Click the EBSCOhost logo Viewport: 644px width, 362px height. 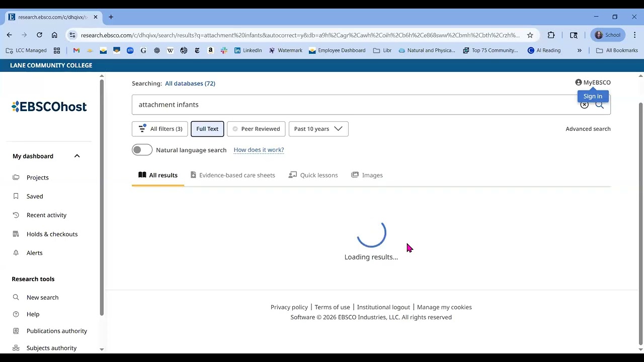click(49, 107)
